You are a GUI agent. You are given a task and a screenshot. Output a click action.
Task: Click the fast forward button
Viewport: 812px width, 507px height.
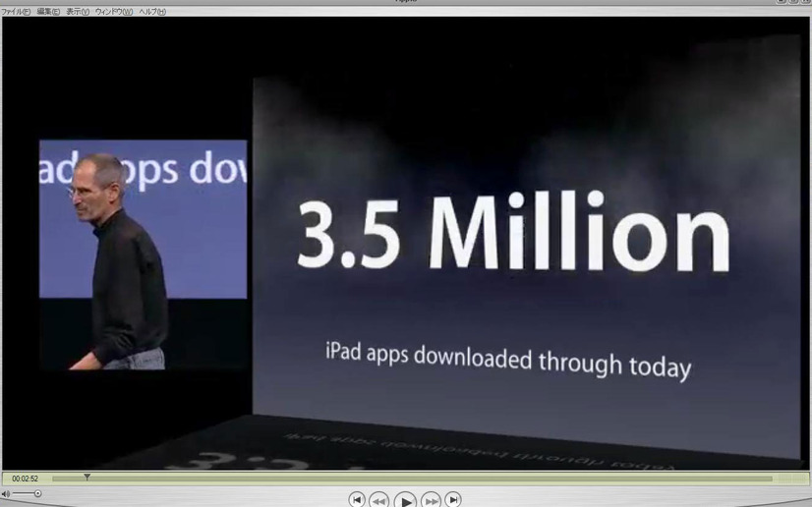coord(431,500)
